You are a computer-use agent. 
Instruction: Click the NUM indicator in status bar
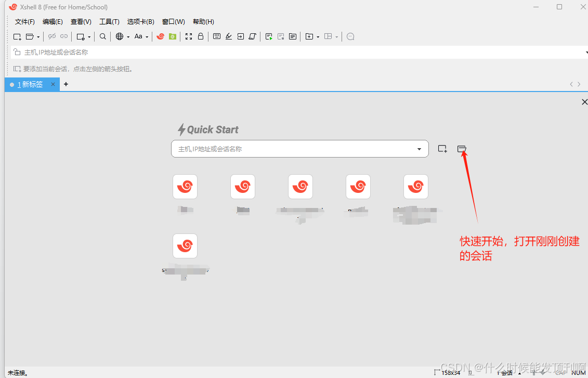pyautogui.click(x=579, y=373)
